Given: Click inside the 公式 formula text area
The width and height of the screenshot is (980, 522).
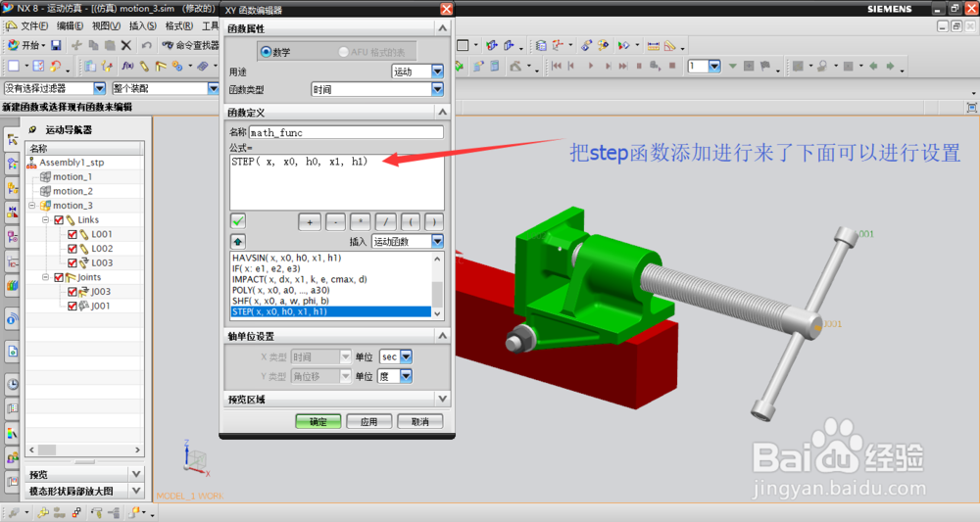Looking at the screenshot, I should (x=337, y=182).
